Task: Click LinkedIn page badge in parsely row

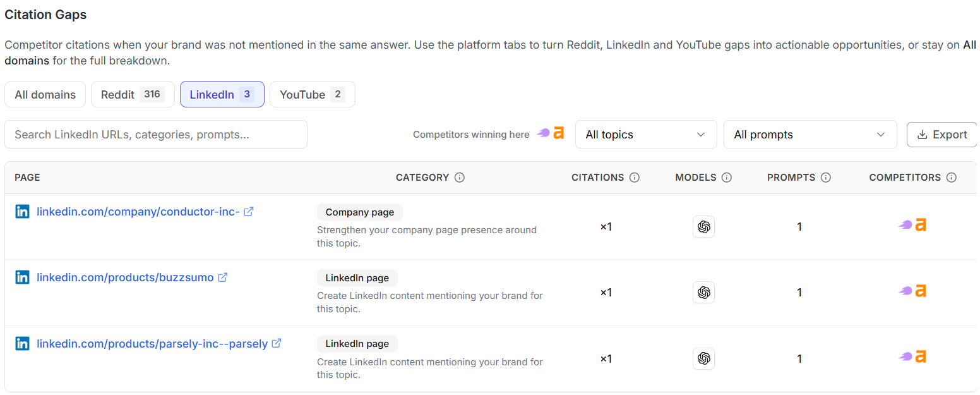Action: click(357, 344)
